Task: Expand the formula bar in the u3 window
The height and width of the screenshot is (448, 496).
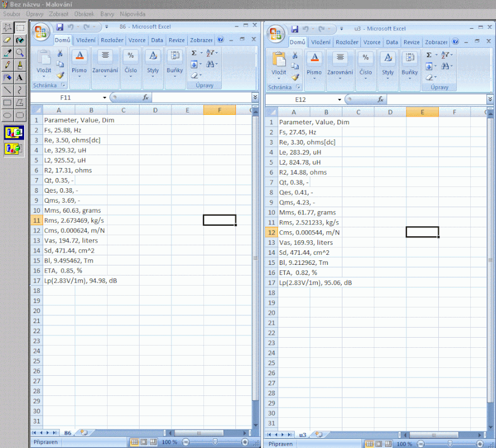Action: (x=490, y=99)
